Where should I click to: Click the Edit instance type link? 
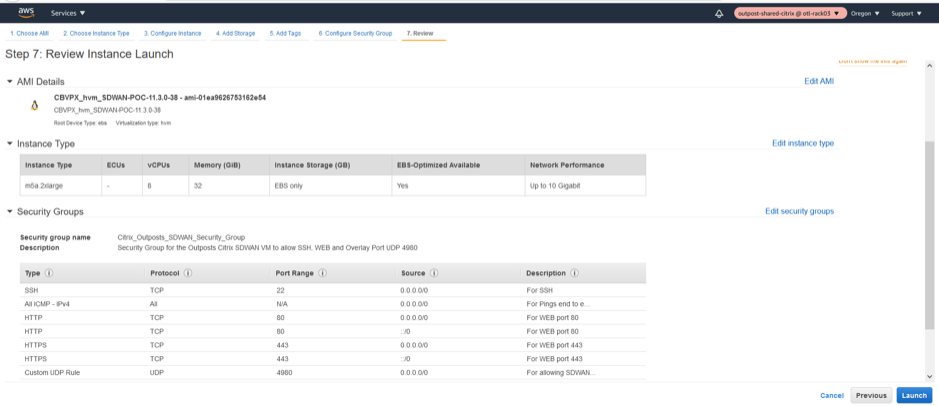coord(803,143)
